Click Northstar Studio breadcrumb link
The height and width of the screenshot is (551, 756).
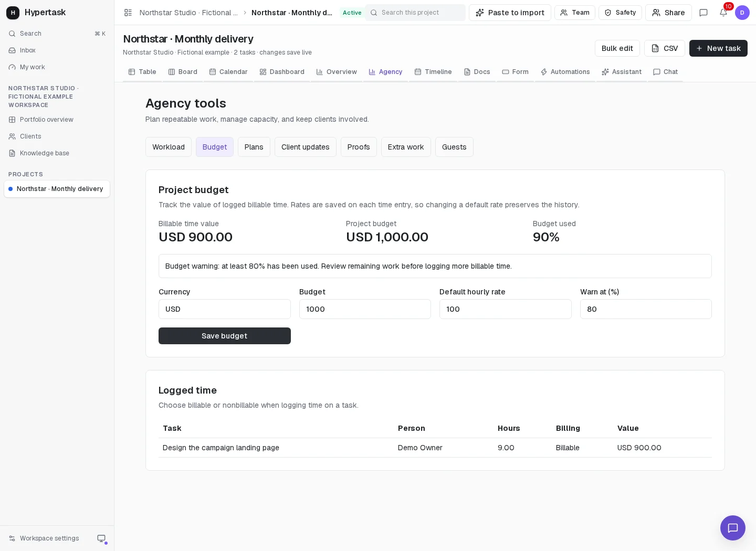tap(188, 13)
